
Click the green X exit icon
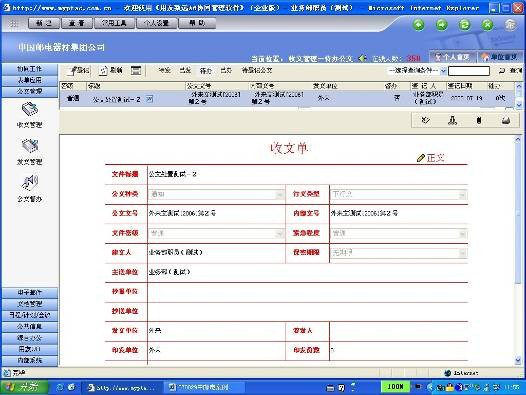click(x=487, y=24)
